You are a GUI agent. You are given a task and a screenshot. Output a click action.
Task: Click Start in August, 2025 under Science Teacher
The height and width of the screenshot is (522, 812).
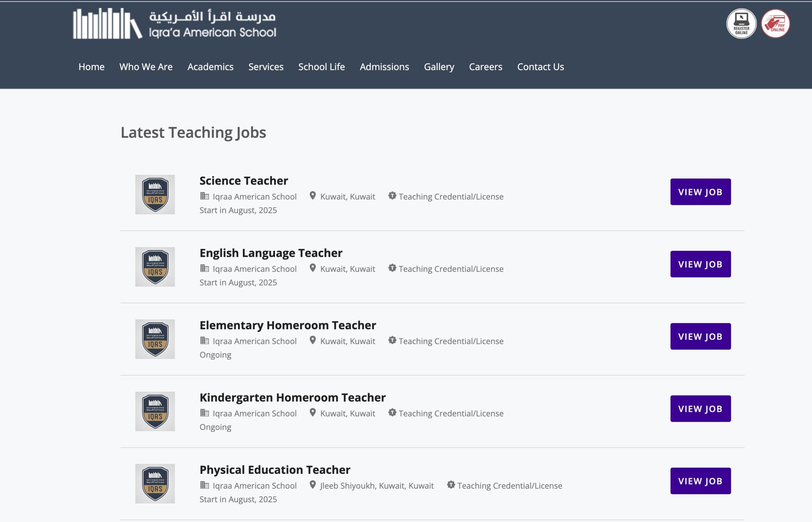click(x=238, y=210)
